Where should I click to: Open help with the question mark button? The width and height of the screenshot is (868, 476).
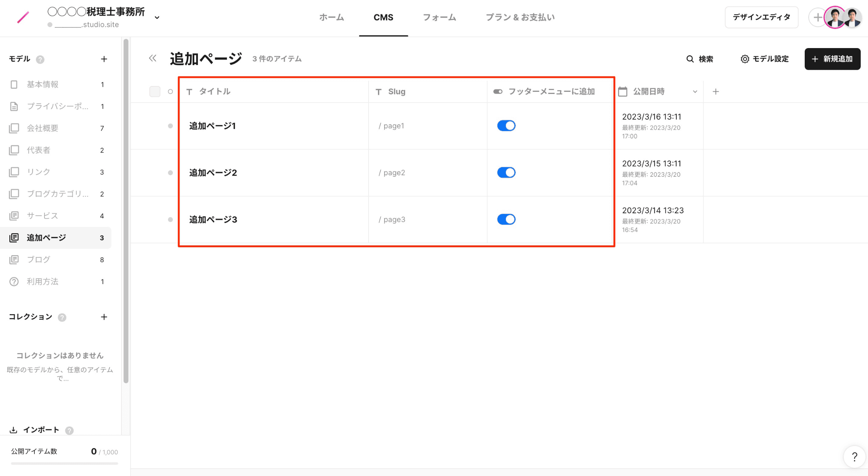(x=854, y=457)
